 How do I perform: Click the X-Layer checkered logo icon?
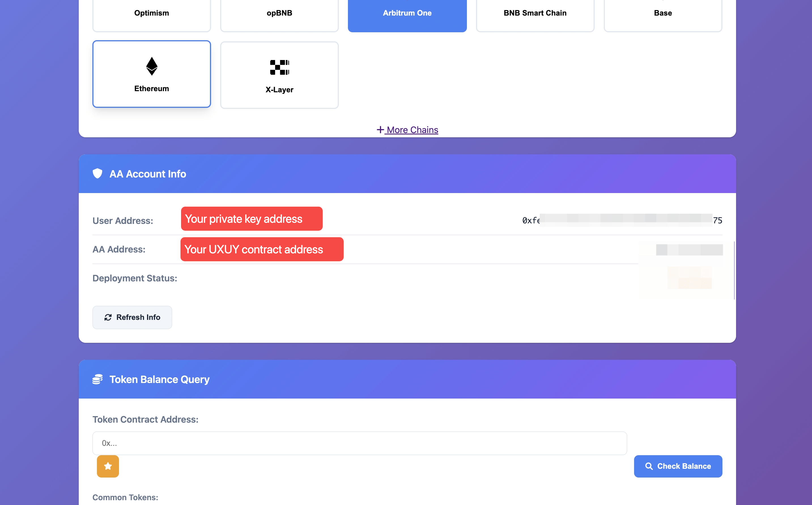279,67
